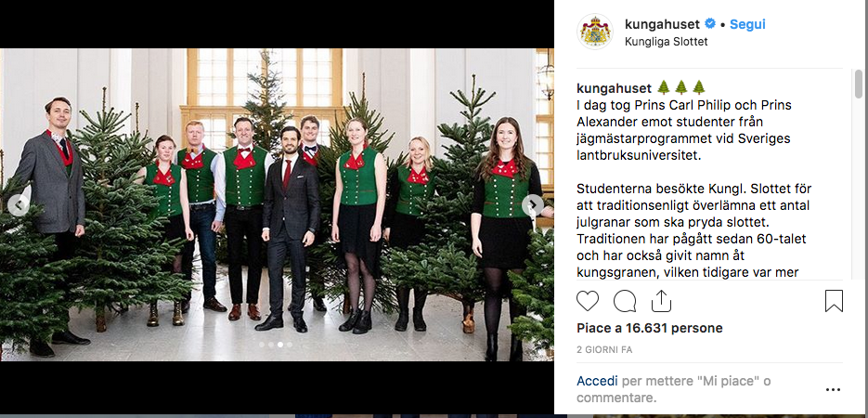868x418 pixels.
Task: Go to the next photo in the carousel
Action: [533, 205]
